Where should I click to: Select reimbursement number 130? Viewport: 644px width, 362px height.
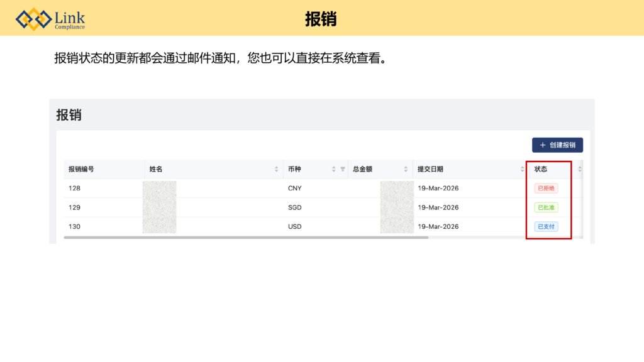[x=74, y=227]
